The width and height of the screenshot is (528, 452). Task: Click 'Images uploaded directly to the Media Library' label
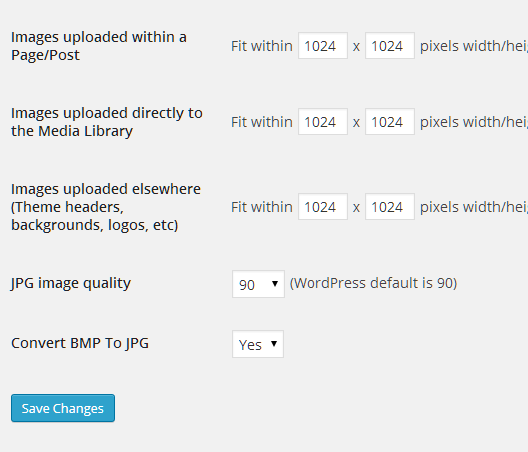107,122
